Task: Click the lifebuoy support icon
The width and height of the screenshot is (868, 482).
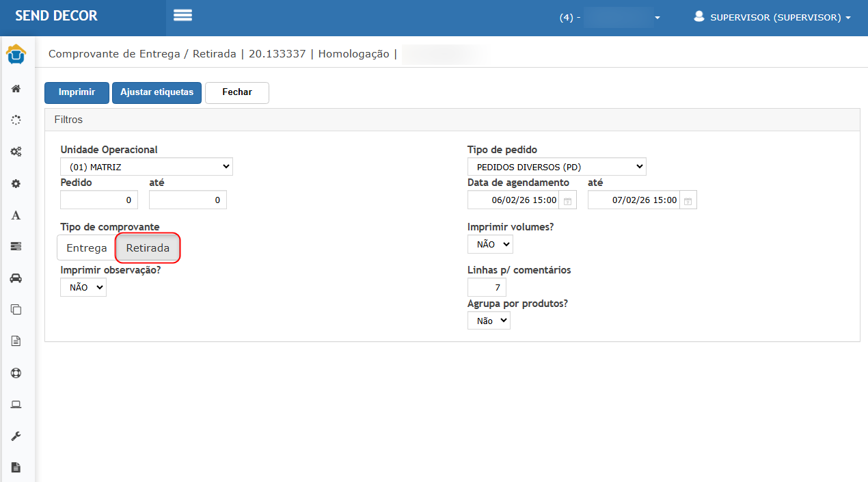Action: 16,373
